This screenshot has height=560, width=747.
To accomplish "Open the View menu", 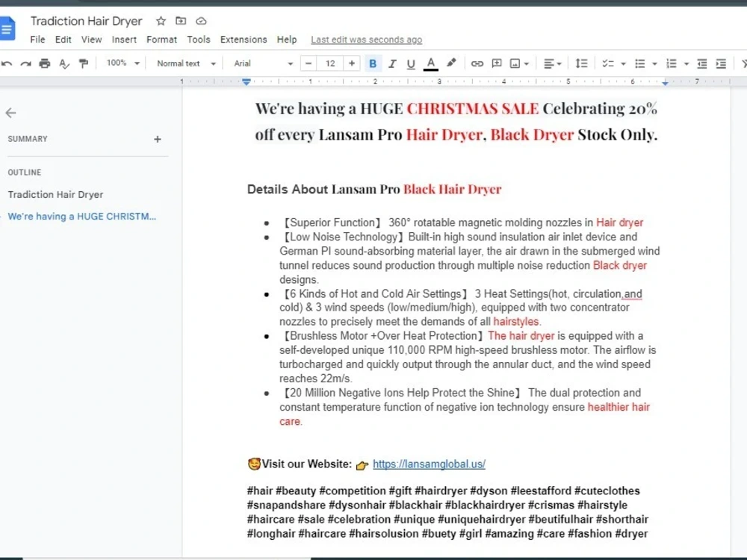I will click(x=91, y=40).
